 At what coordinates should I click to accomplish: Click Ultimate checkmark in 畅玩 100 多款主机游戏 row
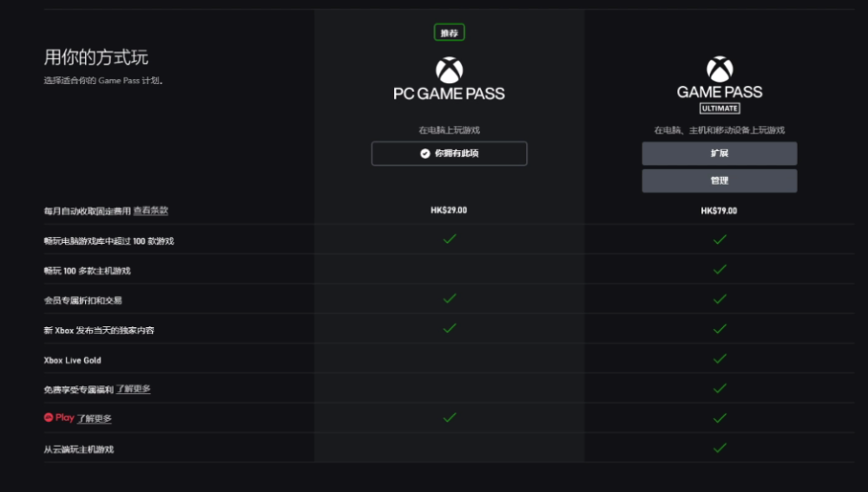[720, 269]
